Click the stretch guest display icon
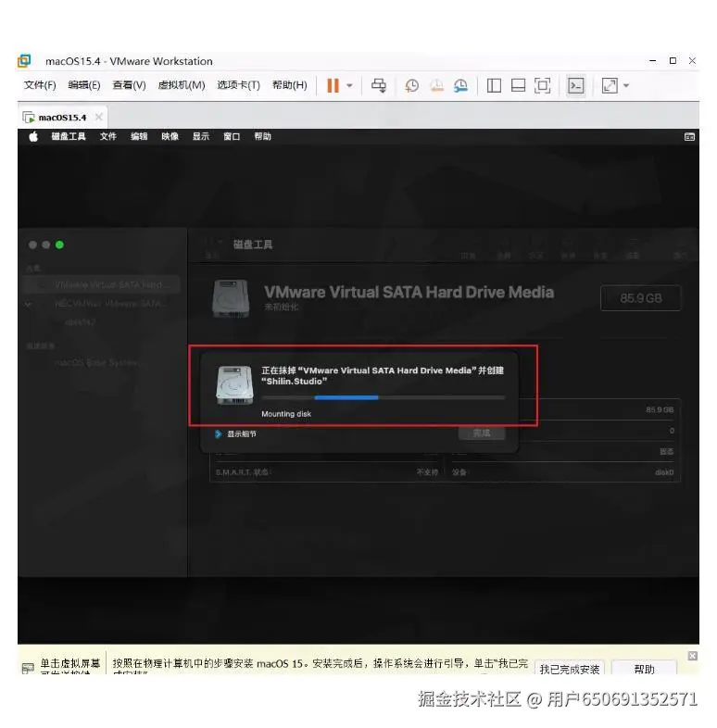The height and width of the screenshot is (728, 717). (610, 85)
